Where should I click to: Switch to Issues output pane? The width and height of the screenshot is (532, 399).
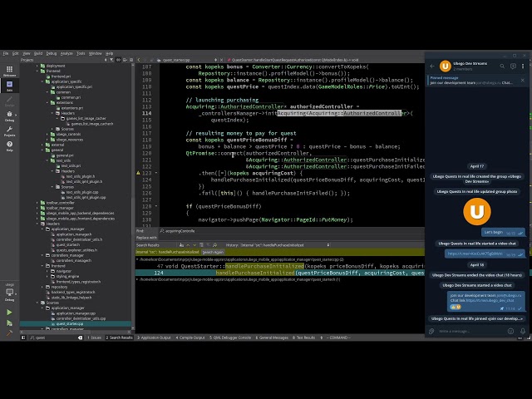click(x=94, y=337)
